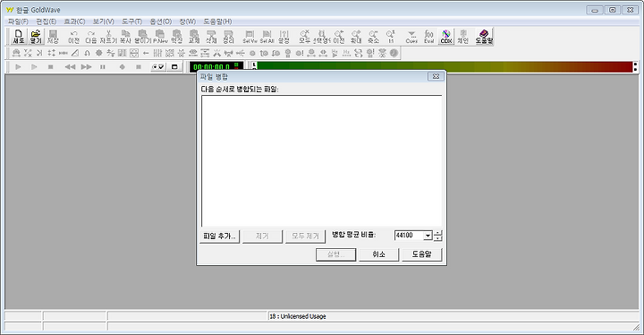The height and width of the screenshot is (335, 644).
Task: Click the 저장 (Save) disk icon
Action: (53, 36)
